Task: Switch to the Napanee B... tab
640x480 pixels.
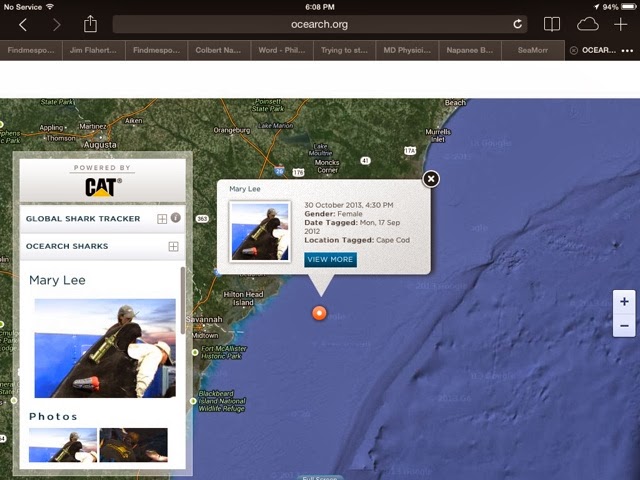Action: [470, 50]
